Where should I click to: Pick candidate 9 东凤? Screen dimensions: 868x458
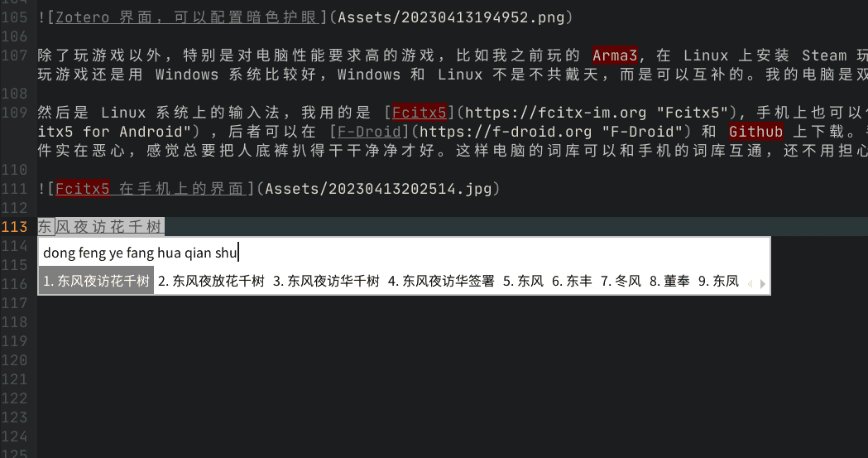(x=718, y=281)
